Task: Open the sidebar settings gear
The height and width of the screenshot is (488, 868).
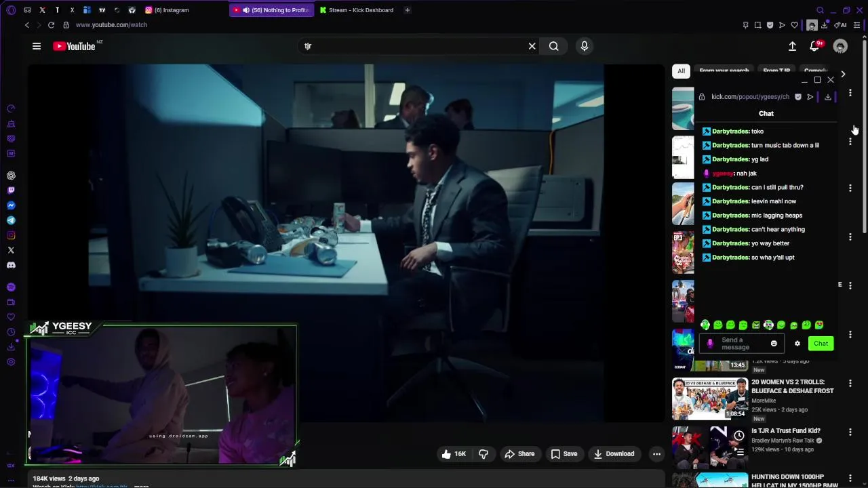Action: 11,362
